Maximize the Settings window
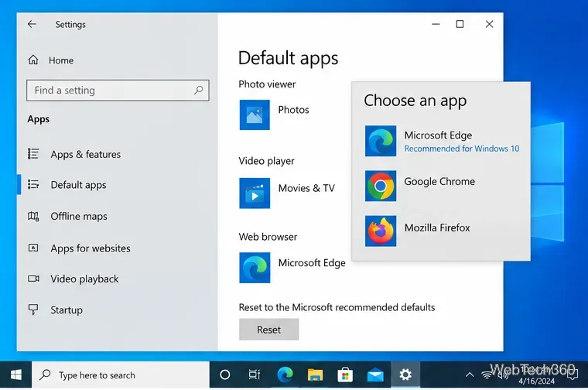This screenshot has width=588, height=390. (460, 24)
